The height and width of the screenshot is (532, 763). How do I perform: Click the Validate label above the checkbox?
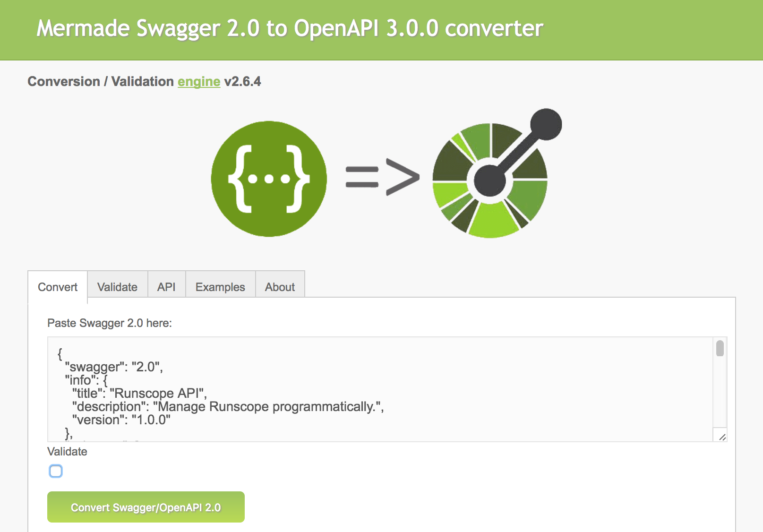[x=67, y=452]
